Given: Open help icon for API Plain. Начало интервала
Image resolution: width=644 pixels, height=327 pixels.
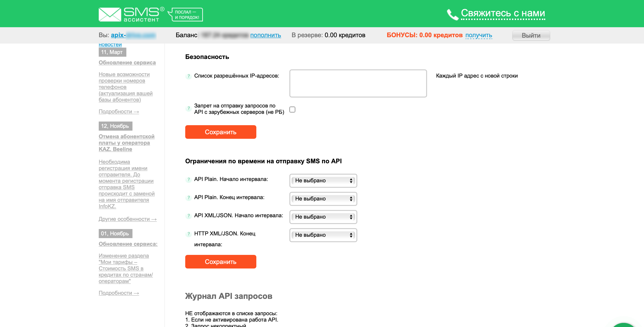Looking at the screenshot, I should point(188,180).
